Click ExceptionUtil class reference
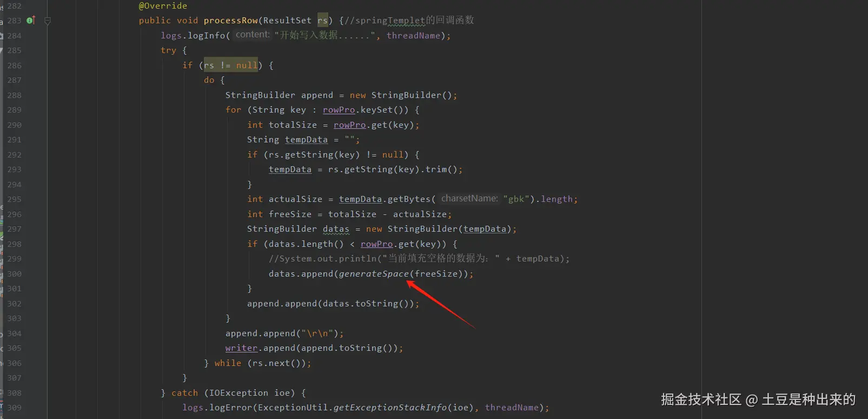The image size is (868, 419). click(293, 408)
